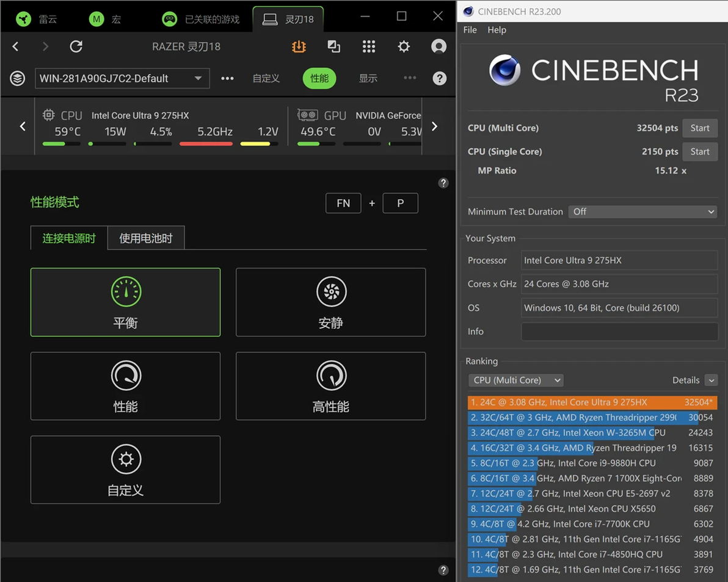Click the FN key button
Viewport: 728px width, 582px height.
(343, 203)
